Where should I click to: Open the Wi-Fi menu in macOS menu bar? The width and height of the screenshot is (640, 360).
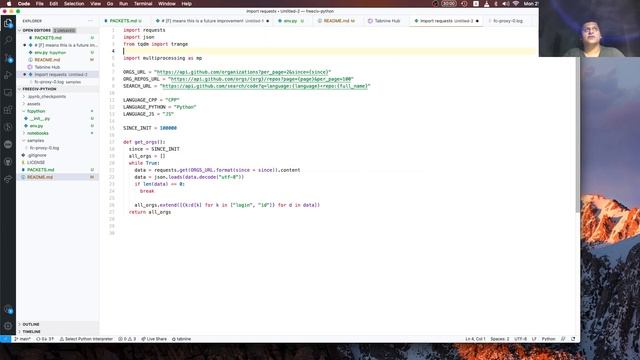point(516,4)
